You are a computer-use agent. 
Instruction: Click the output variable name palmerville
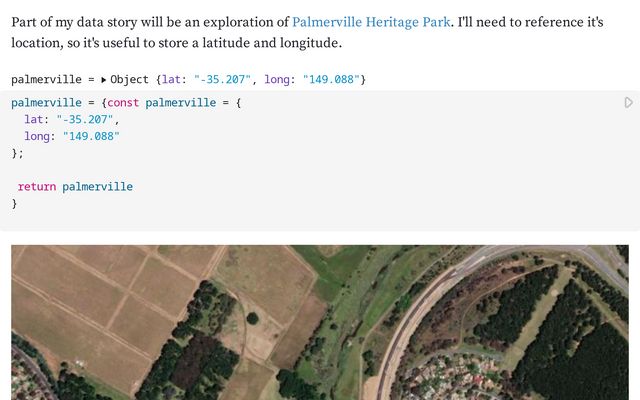point(45,79)
